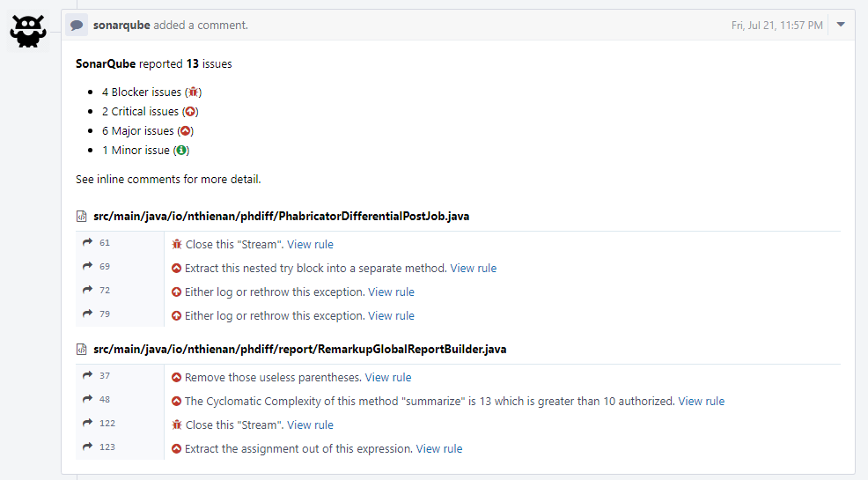
Task: Click severity icon on useless parentheses issue
Action: pos(177,377)
